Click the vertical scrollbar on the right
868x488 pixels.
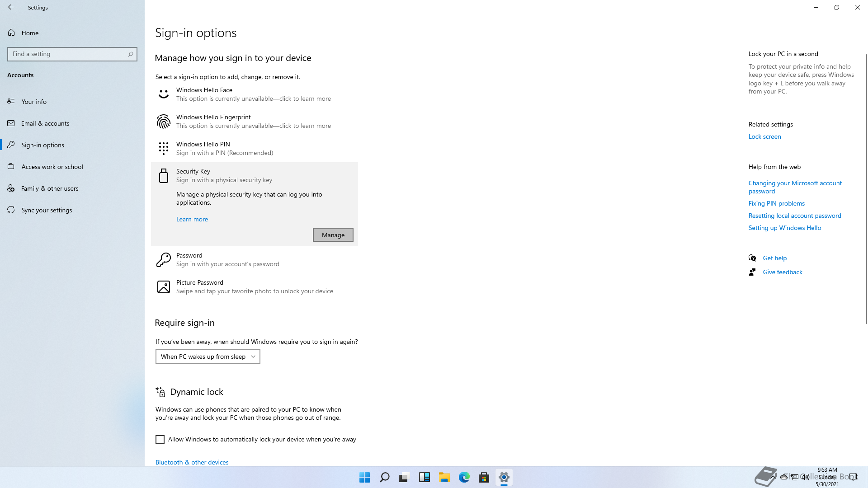[866, 188]
